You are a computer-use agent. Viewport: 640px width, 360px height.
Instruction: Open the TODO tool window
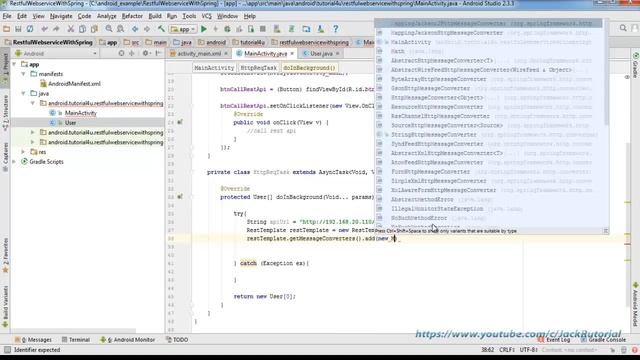[x=177, y=340]
